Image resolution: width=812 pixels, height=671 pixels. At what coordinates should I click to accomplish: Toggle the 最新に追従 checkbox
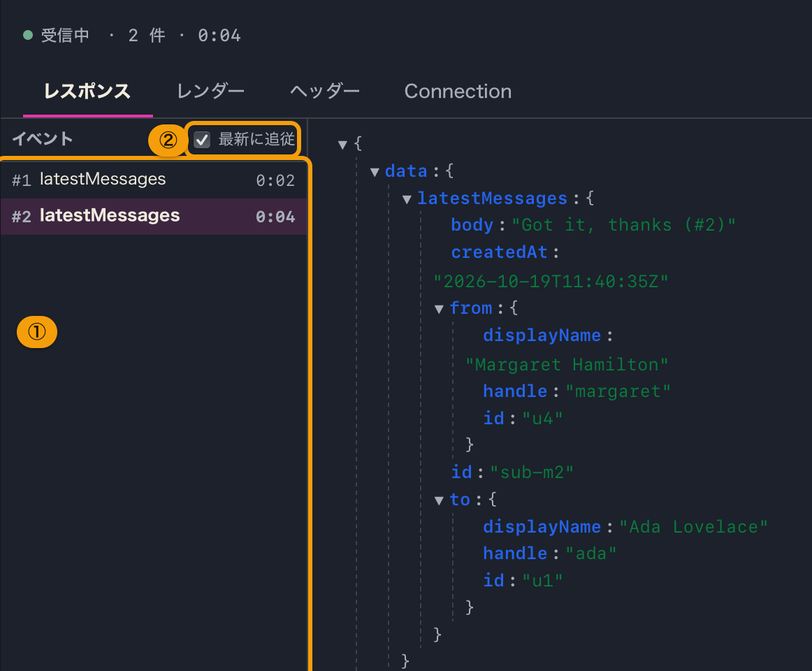pos(201,139)
